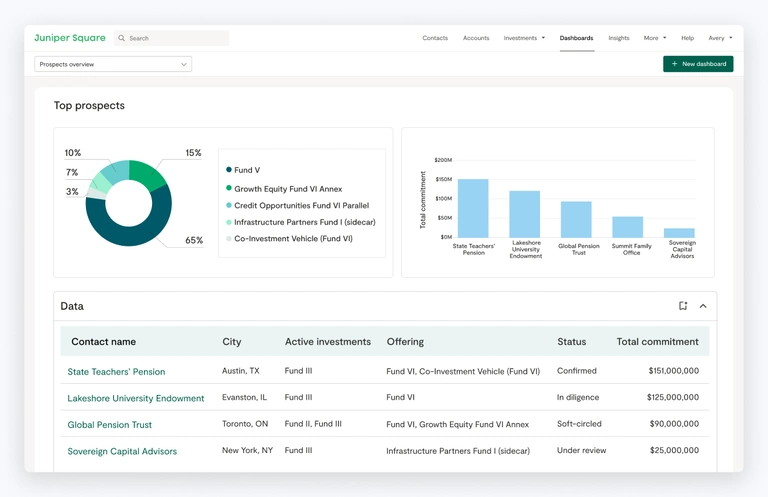Open Global Pension Trust contact link
Screen dimensions: 768x497
coord(110,425)
